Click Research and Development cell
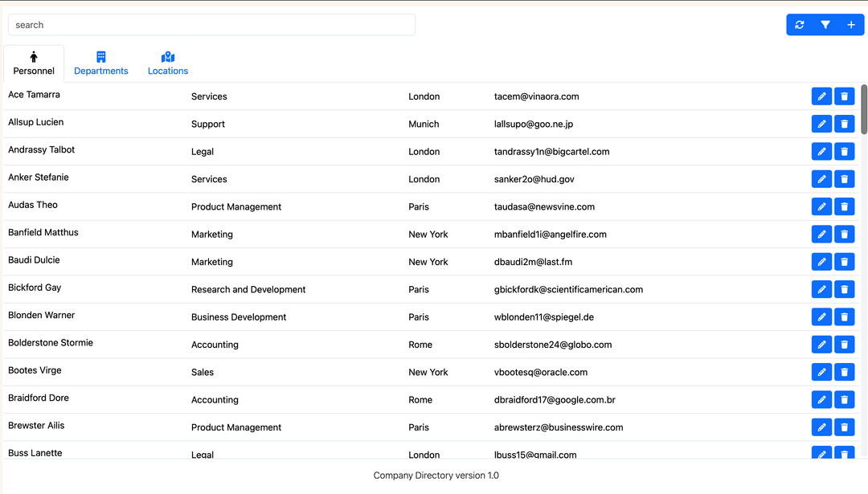 (248, 289)
